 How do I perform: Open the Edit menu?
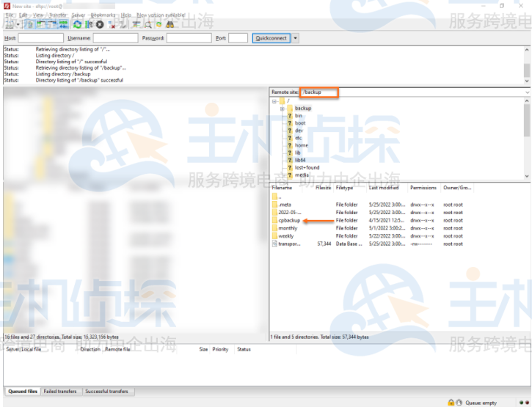click(23, 15)
